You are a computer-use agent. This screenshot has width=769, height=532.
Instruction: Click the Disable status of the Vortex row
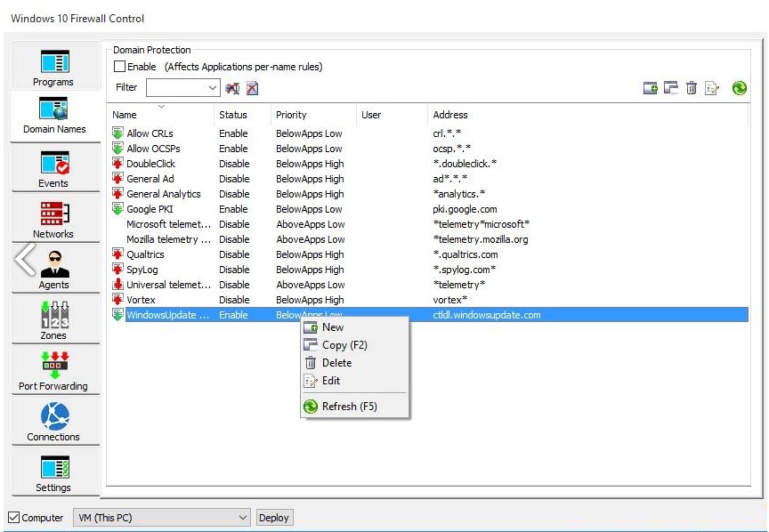[x=234, y=300]
